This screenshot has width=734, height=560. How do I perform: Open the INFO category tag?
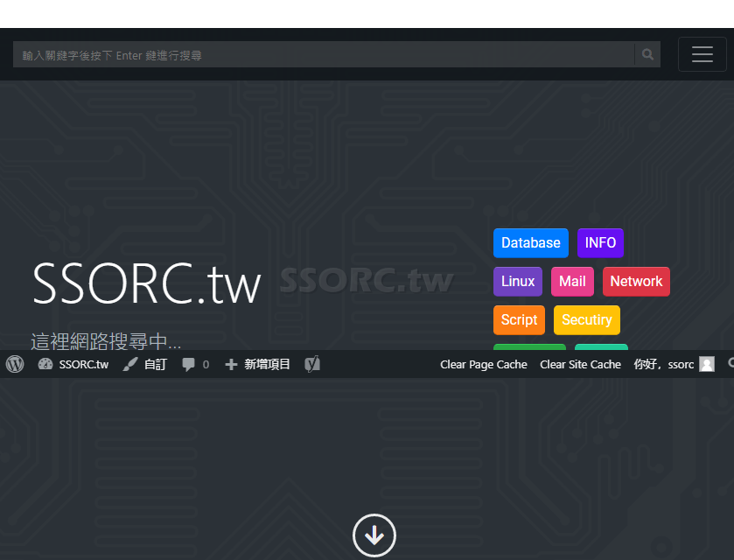(x=600, y=243)
